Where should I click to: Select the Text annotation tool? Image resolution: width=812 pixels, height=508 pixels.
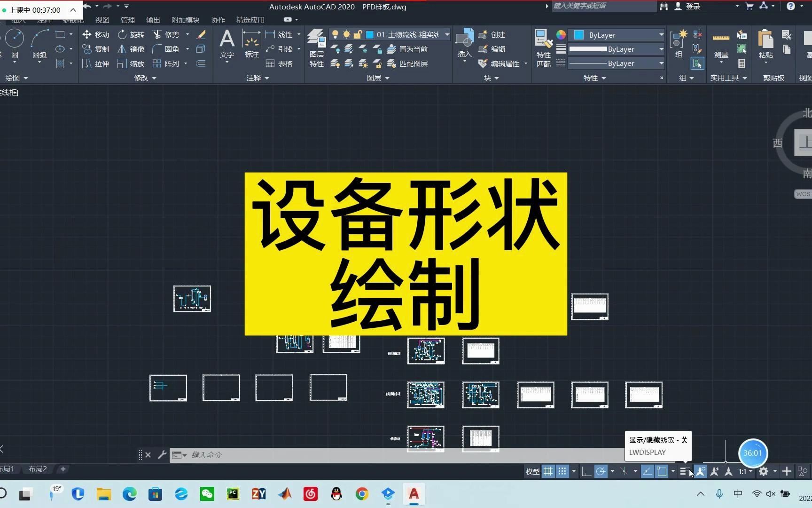pyautogui.click(x=227, y=43)
